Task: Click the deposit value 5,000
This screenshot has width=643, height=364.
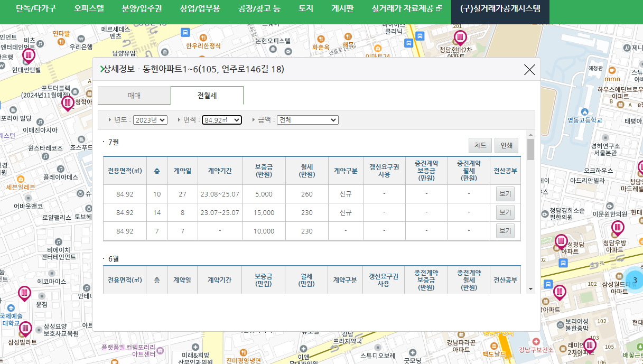Action: (x=264, y=194)
